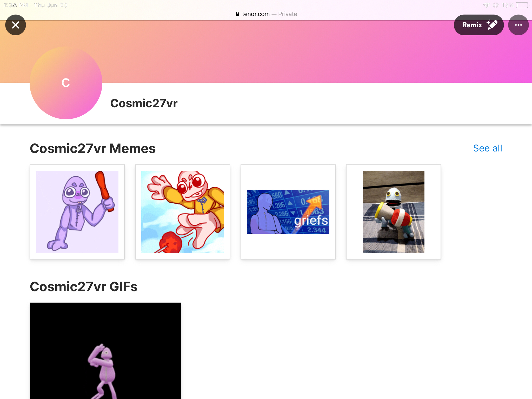
Task: Open the dancing purple monkey GIF
Action: 105,351
